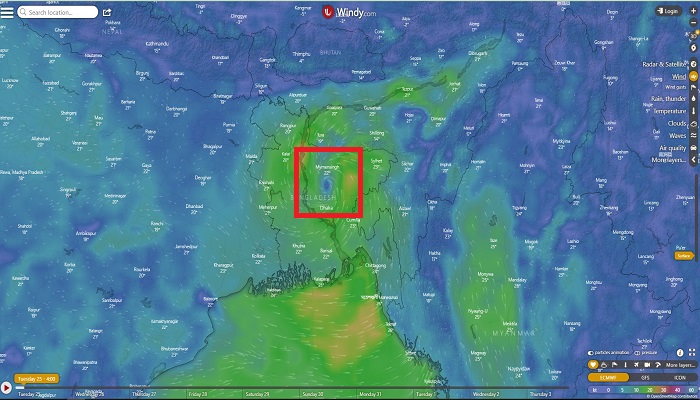Select the ECMWF forecast model
The height and width of the screenshot is (400, 700).
tap(608, 377)
